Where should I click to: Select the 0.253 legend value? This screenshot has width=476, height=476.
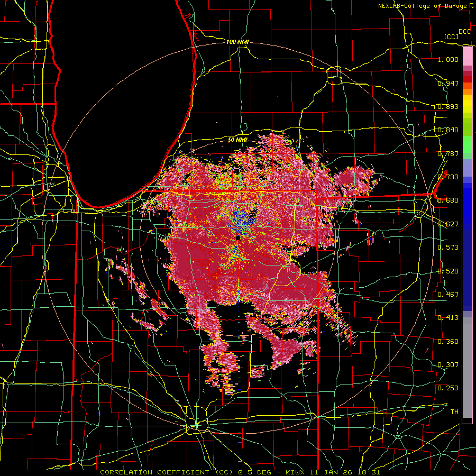448,388
